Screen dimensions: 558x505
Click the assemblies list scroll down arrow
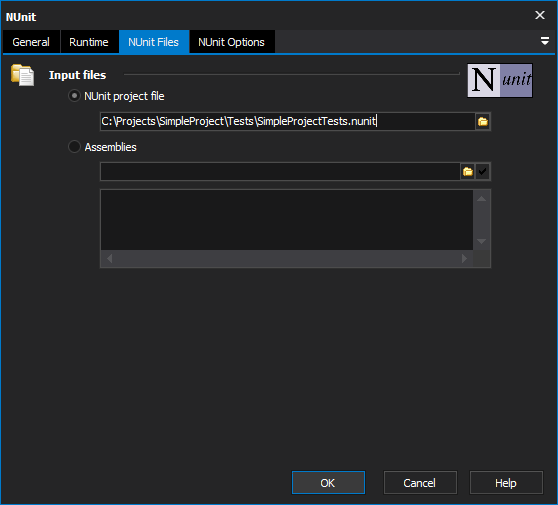(x=481, y=241)
